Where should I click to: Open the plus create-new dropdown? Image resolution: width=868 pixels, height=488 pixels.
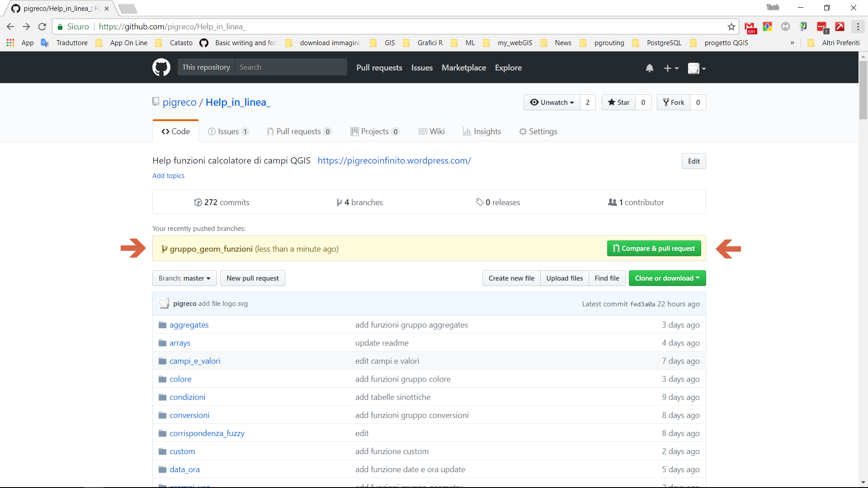point(671,68)
